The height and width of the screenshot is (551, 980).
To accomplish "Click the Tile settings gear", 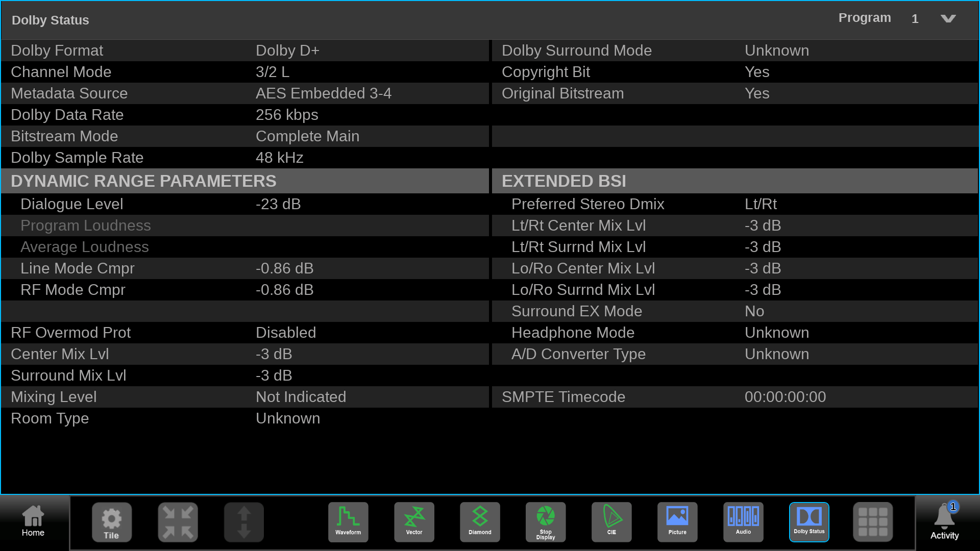I will pos(111,521).
